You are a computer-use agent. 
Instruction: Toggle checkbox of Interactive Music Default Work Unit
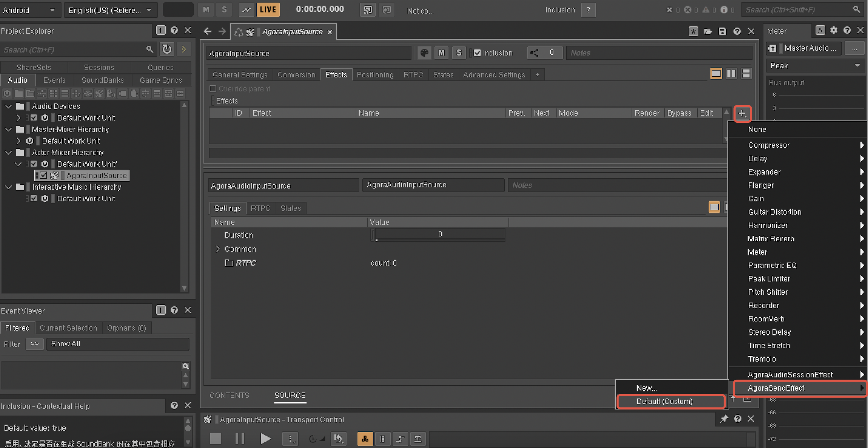[x=34, y=198]
